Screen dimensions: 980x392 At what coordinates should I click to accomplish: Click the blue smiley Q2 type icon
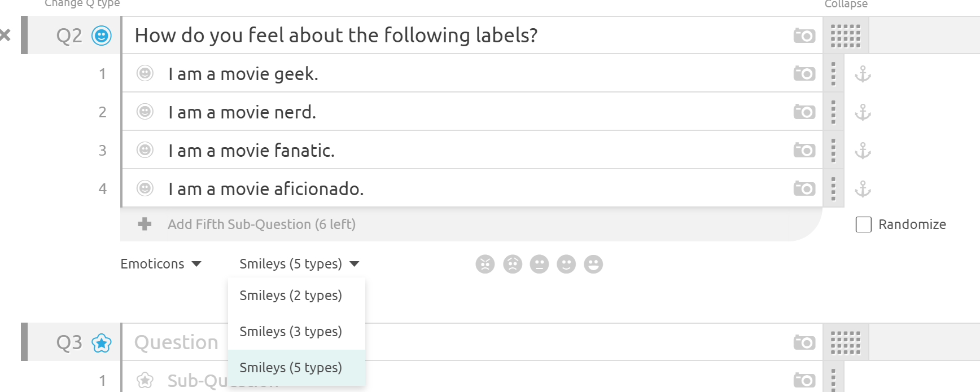tap(102, 36)
